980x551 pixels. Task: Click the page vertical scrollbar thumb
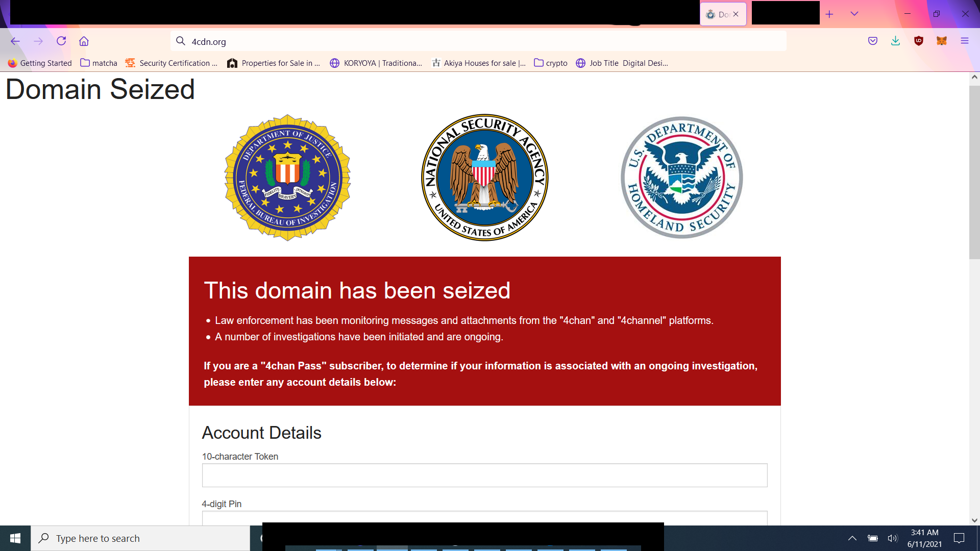pos(974,172)
